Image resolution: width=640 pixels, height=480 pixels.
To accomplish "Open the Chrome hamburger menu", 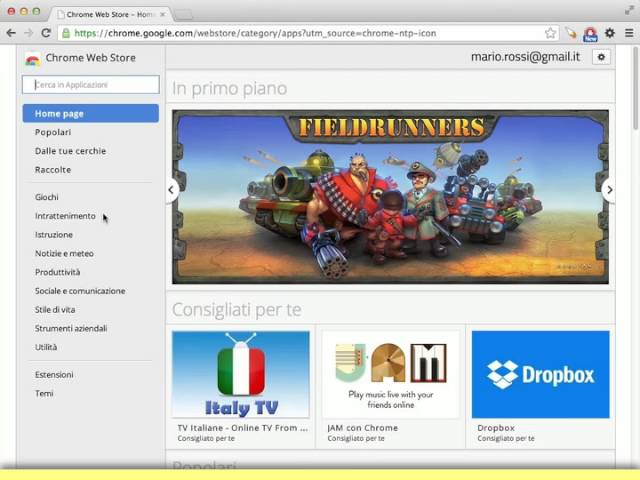I will point(629,33).
